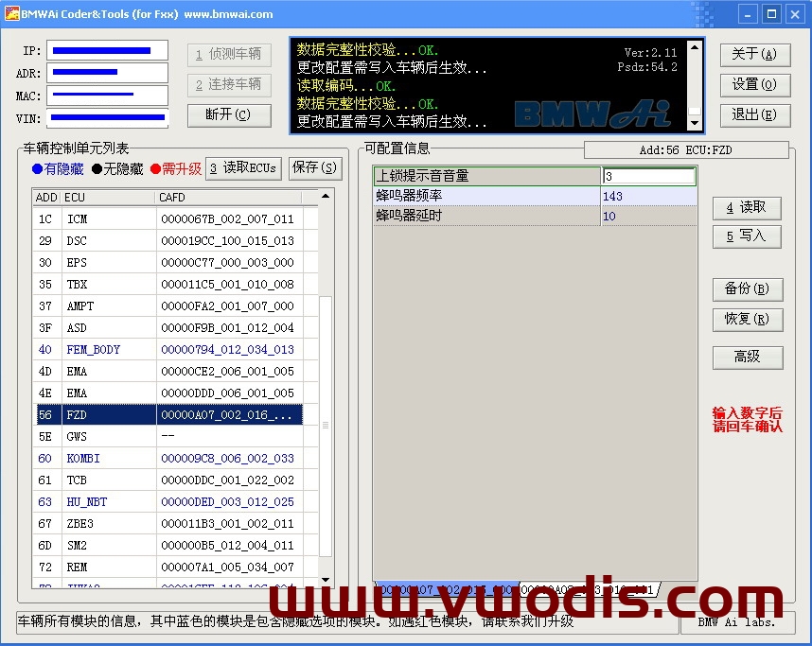Open 设置(O) settings
Image resolution: width=812 pixels, height=646 pixels.
754,85
